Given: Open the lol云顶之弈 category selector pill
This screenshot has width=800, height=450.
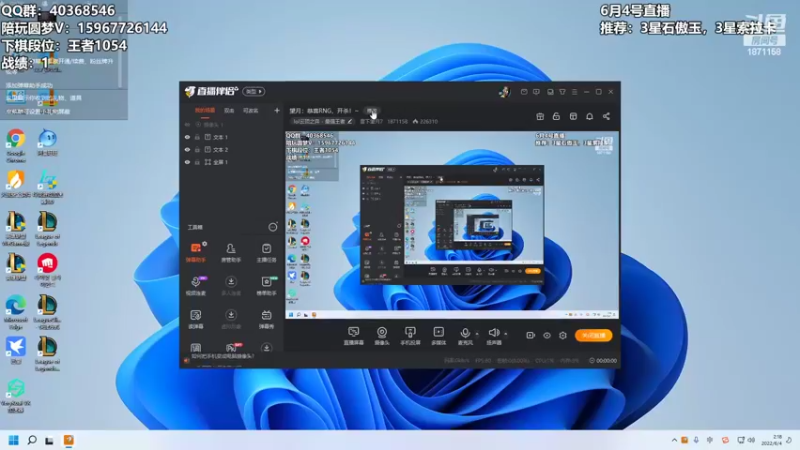Looking at the screenshot, I should click(x=322, y=121).
